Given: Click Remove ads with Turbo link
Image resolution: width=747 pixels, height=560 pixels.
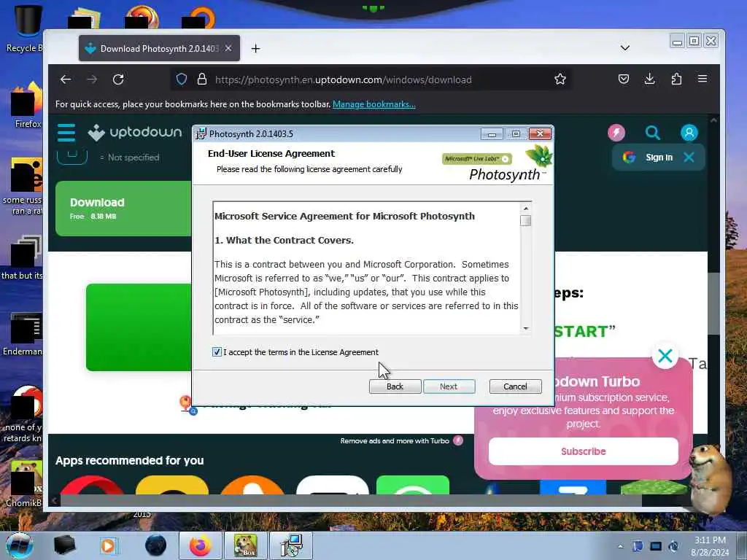Looking at the screenshot, I should (401, 441).
